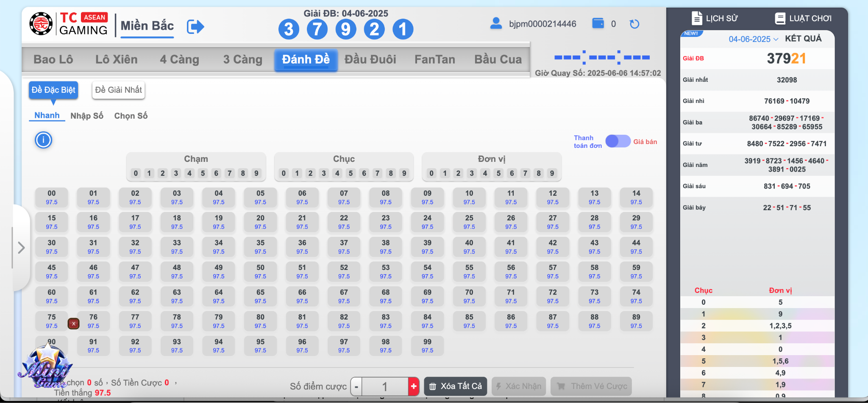The image size is (868, 403).
Task: Switch to the Nhập Số tab
Action: pyautogui.click(x=87, y=116)
